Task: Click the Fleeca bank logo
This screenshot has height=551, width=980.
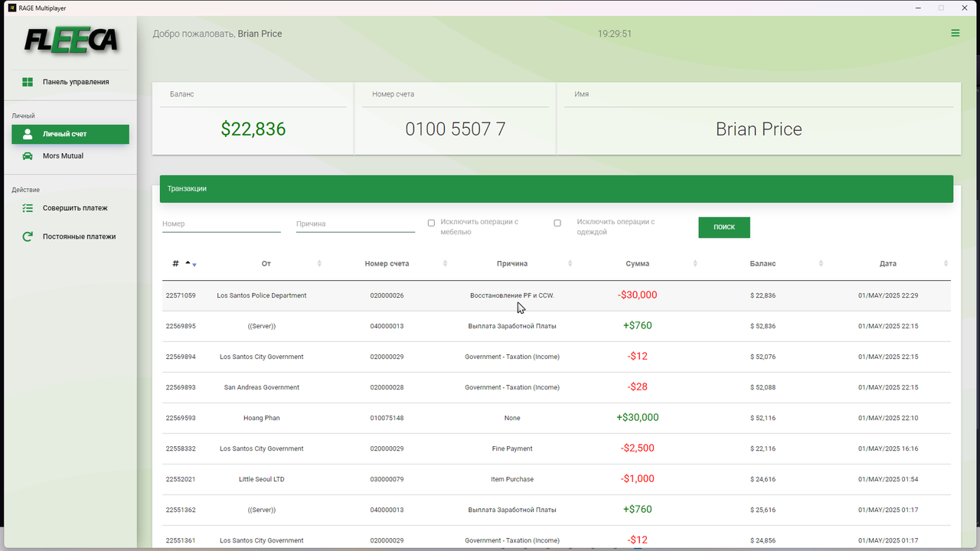Action: (x=70, y=39)
